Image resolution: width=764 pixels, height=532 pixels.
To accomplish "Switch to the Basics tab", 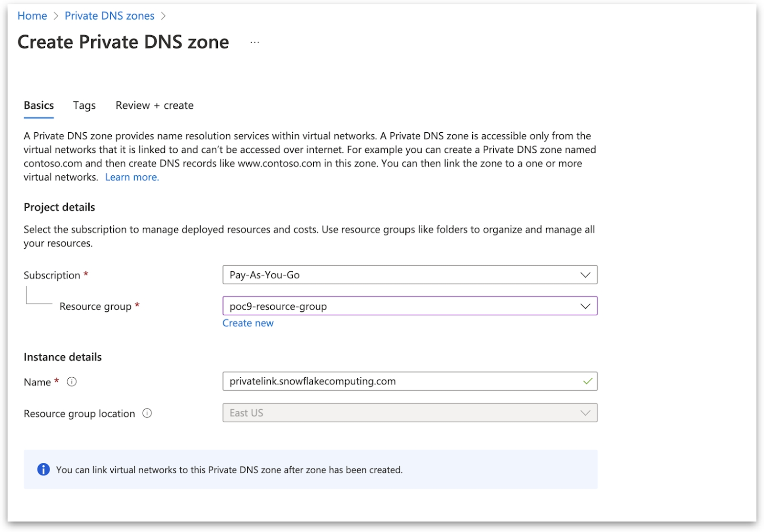I will (x=39, y=106).
